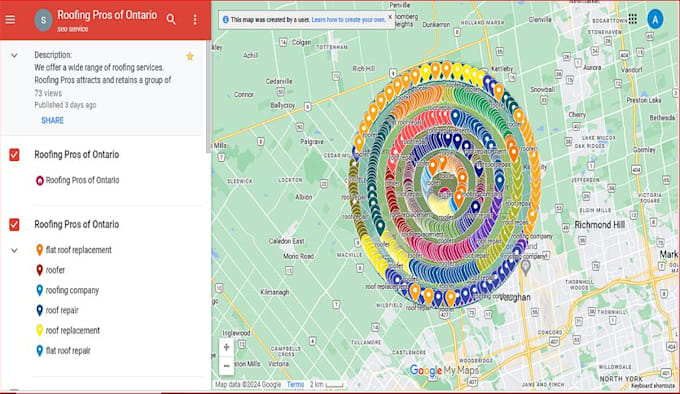Click the Palgrave map label

pos(312,142)
